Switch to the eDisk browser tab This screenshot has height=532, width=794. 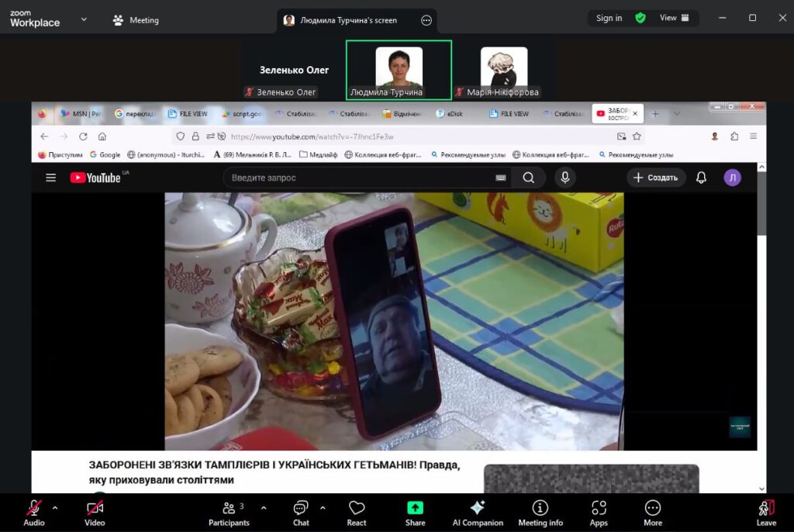point(451,114)
